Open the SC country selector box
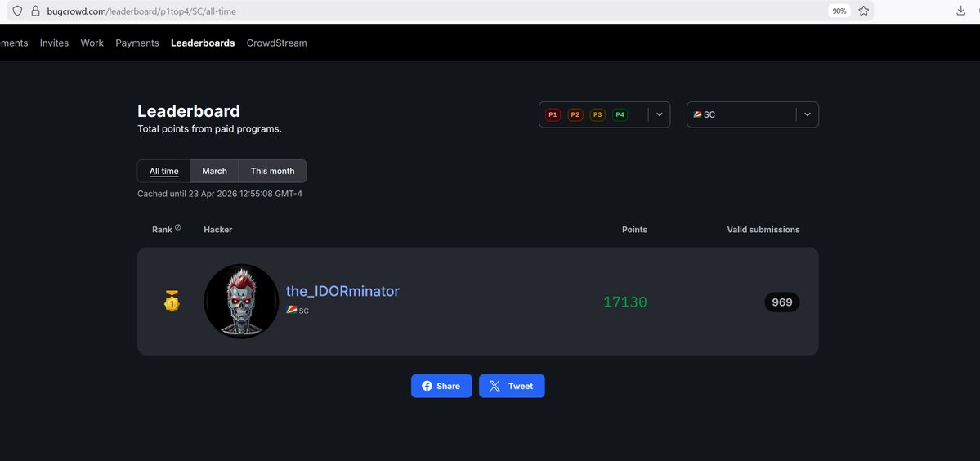The height and width of the screenshot is (461, 980). pyautogui.click(x=753, y=115)
